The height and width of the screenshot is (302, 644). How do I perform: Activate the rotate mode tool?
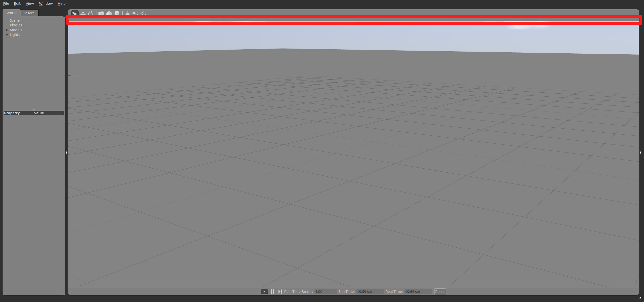(90, 14)
